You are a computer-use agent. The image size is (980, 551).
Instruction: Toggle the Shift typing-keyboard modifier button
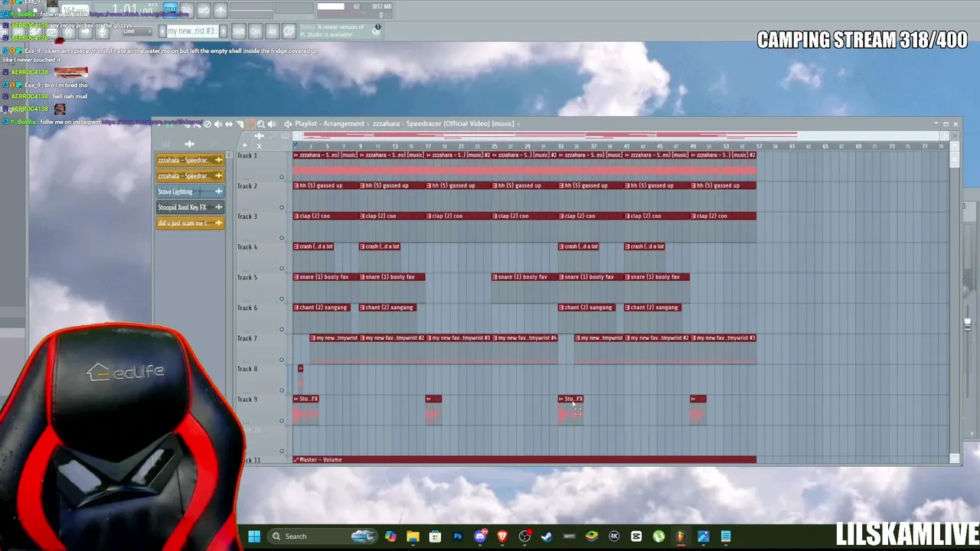coord(238,31)
